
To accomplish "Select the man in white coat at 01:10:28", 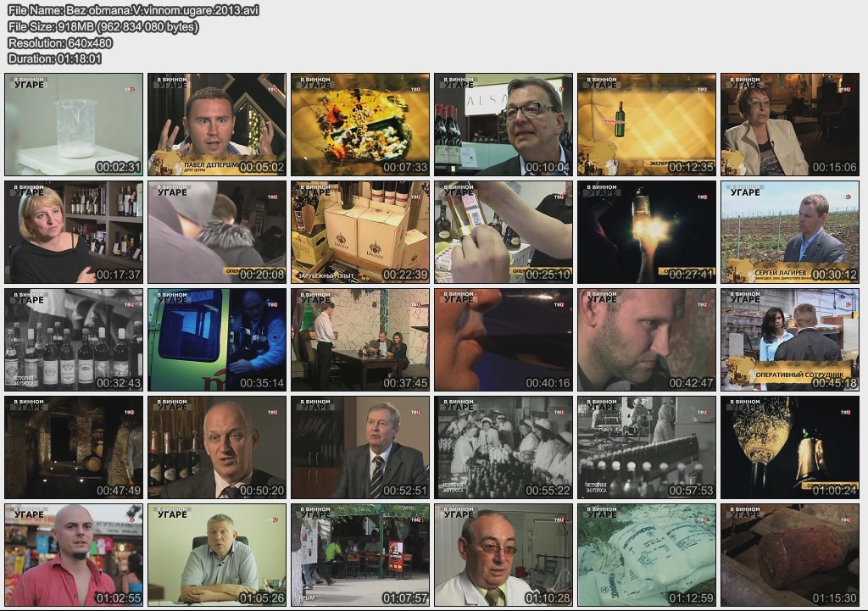I will [x=504, y=554].
